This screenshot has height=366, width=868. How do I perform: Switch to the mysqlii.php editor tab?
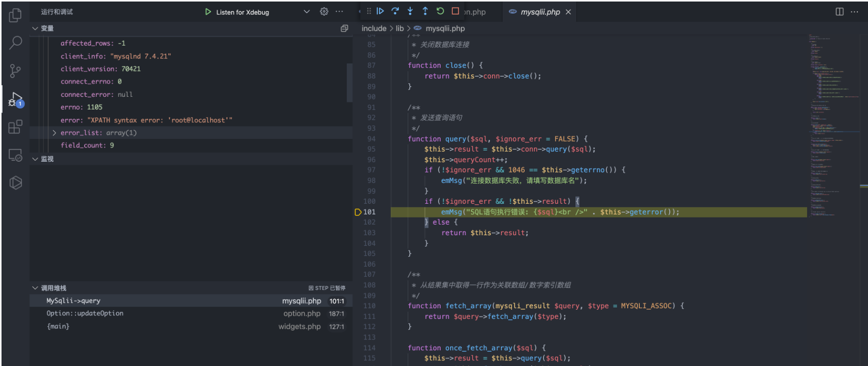539,12
